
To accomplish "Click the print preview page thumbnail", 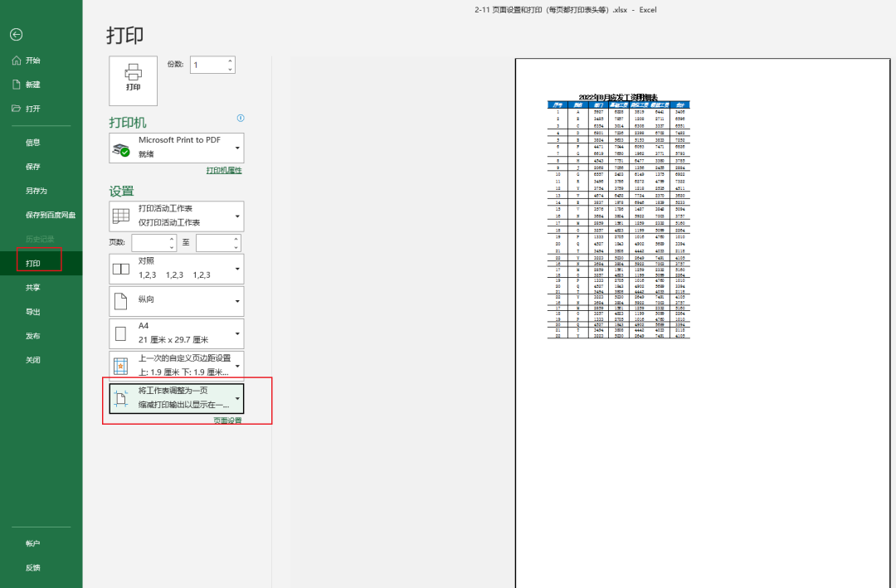I will click(703, 323).
